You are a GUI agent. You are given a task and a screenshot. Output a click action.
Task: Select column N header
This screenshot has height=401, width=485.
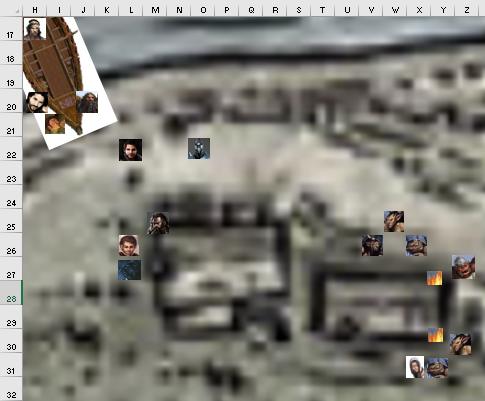(x=179, y=10)
